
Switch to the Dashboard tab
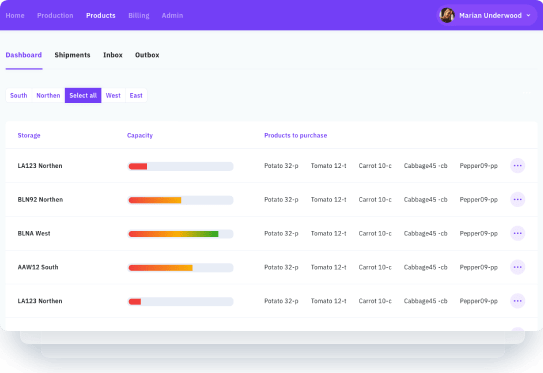coord(24,55)
